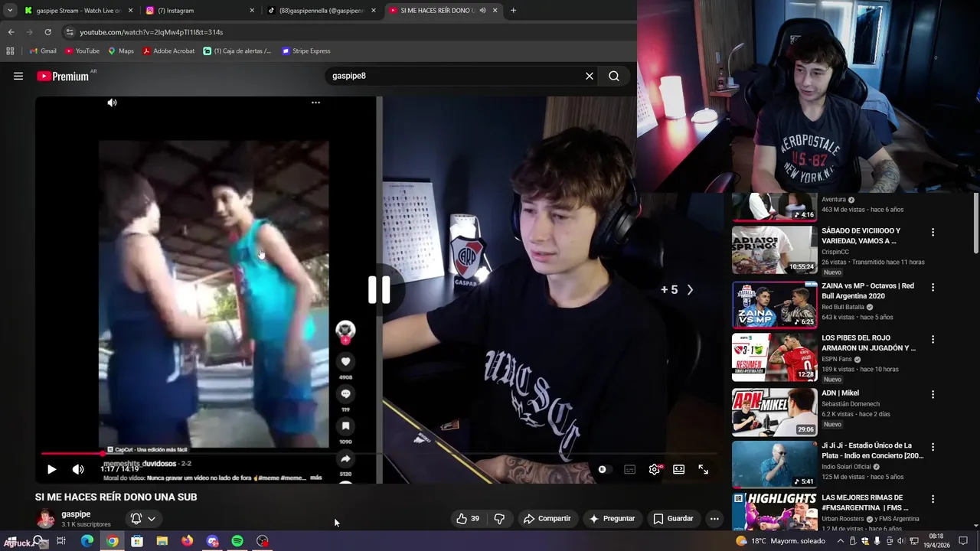
Task: Switch to the gaspipennella TikTok tab
Action: (x=320, y=11)
